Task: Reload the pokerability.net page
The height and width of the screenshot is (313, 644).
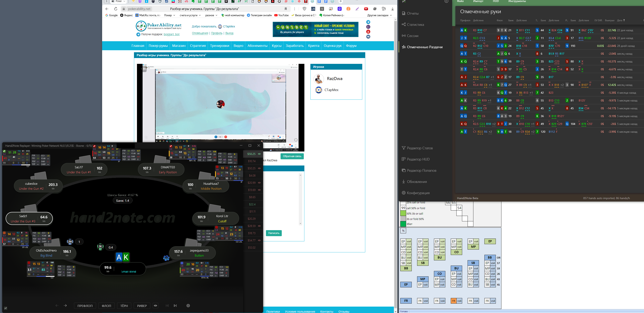Action: point(116,9)
